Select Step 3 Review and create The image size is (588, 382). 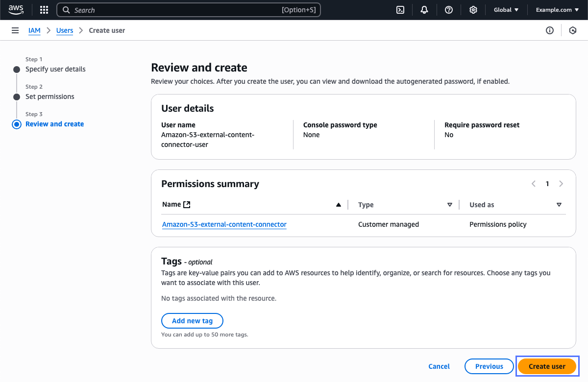[x=54, y=124]
